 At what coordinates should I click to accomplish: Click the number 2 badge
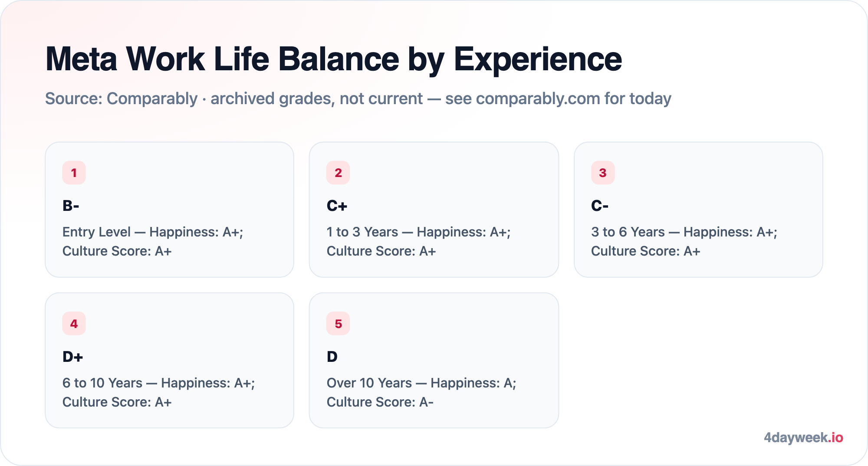coord(338,173)
